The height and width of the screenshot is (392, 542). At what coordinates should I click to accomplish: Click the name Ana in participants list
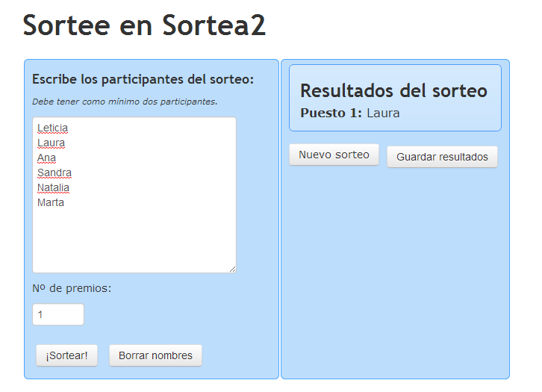tap(47, 158)
